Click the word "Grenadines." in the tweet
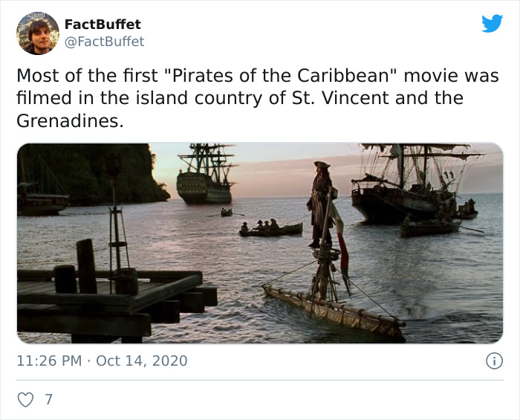This screenshot has width=520, height=420. coord(70,120)
